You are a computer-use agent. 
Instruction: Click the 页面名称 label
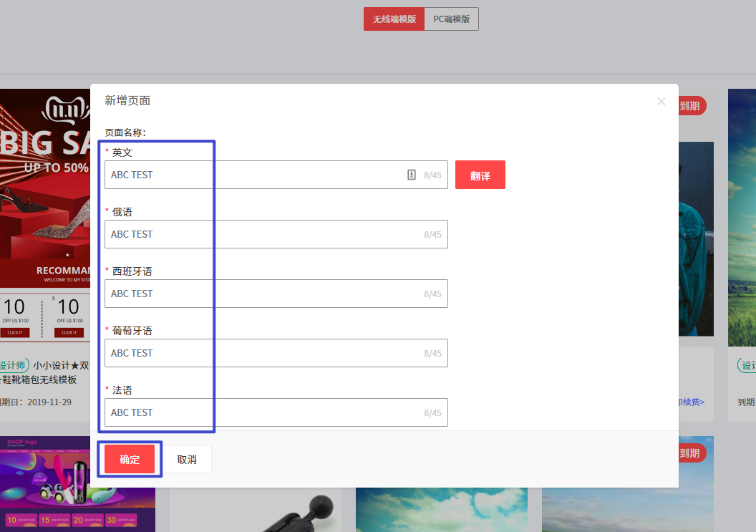pos(125,132)
